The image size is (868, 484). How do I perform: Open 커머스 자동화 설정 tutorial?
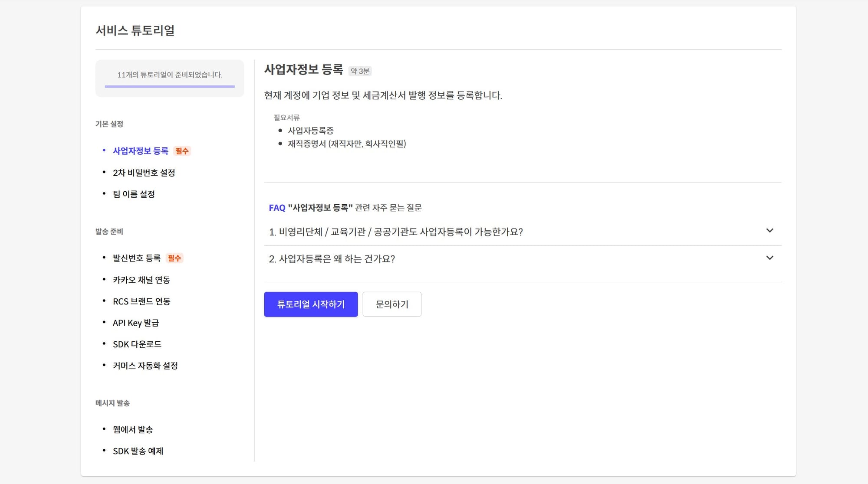(145, 366)
